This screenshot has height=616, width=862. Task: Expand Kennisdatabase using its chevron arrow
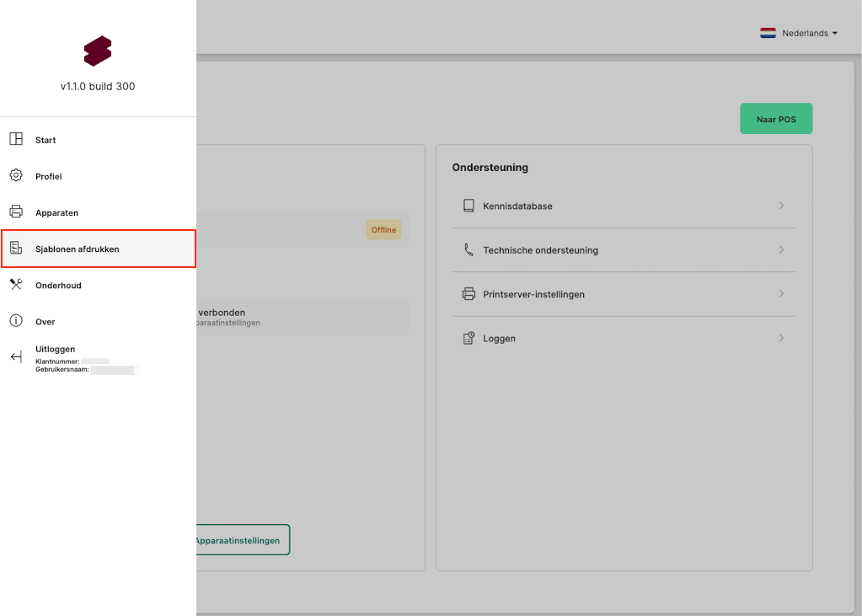(781, 206)
